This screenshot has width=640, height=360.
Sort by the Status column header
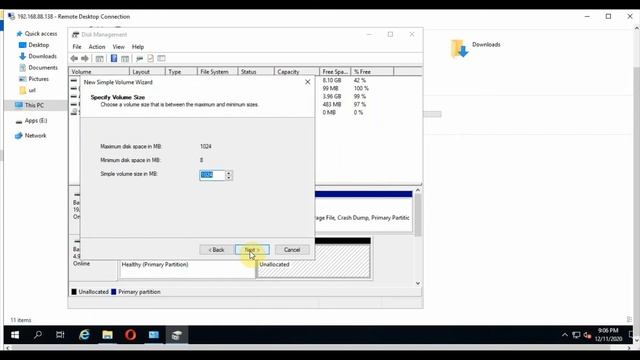[x=256, y=71]
